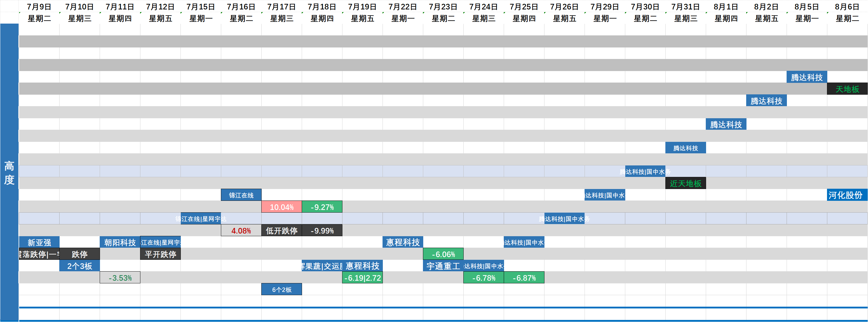The width and height of the screenshot is (868, 322).
Task: Select 惠程科技 cell under 7月22日
Action: pos(403,242)
